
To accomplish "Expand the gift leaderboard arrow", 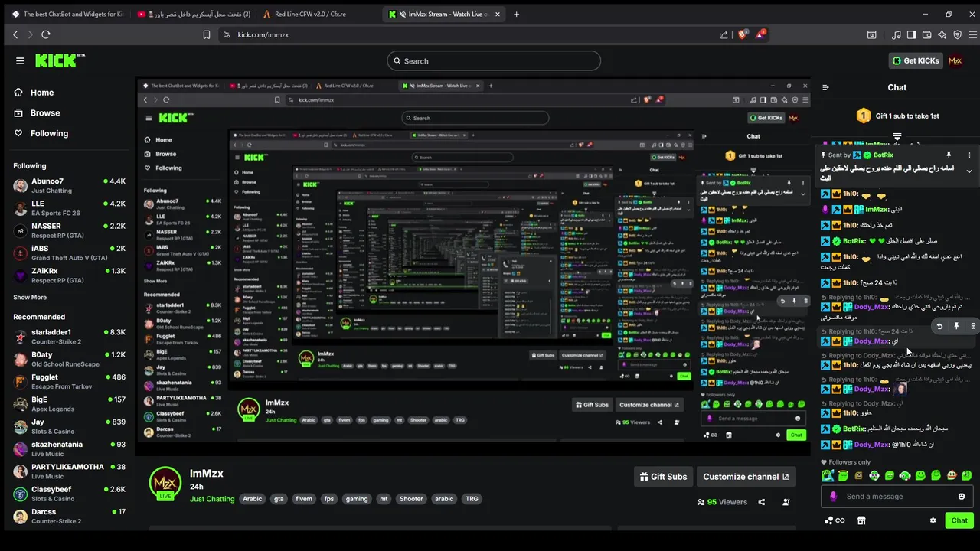I will coord(897,136).
